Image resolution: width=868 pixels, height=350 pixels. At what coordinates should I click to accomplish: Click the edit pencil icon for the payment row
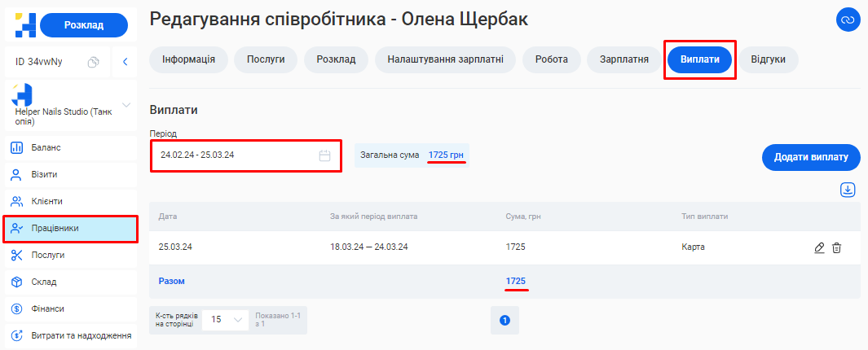point(820,247)
